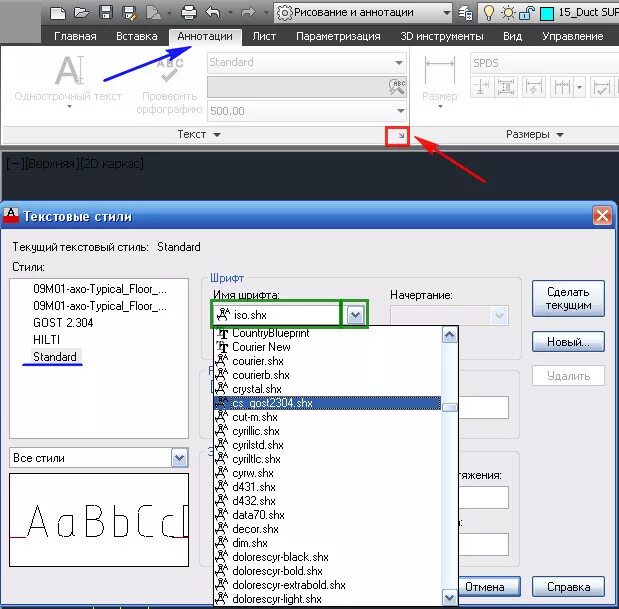Select the highlighted cs_gost2304.shx font

point(327,403)
